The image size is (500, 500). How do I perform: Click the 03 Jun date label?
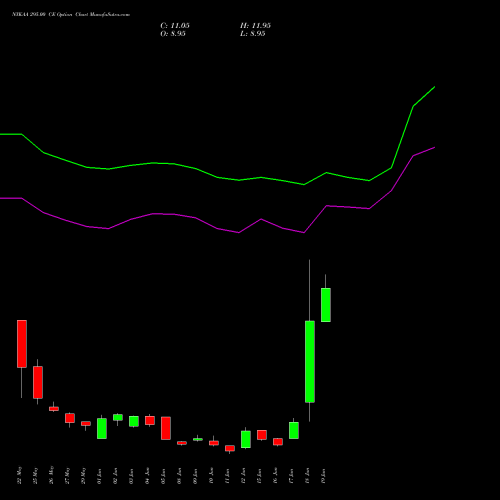pyautogui.click(x=131, y=476)
